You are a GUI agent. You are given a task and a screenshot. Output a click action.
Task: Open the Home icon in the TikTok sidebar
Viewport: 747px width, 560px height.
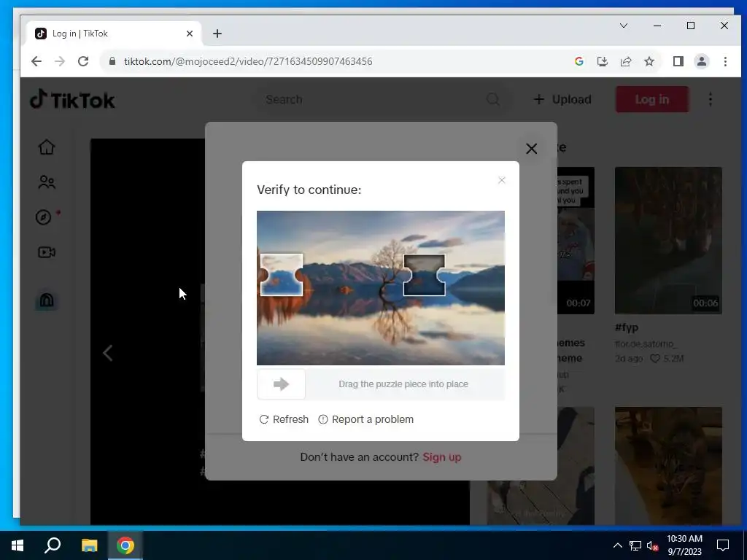click(x=47, y=147)
